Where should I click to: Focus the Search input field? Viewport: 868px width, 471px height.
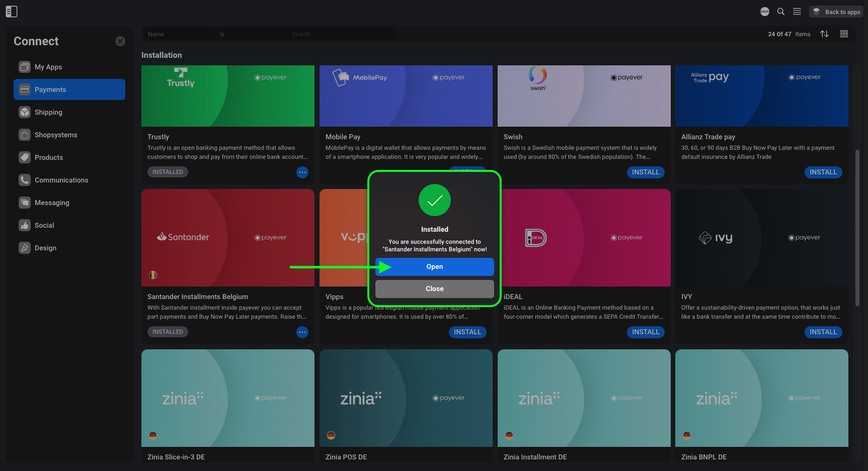tap(342, 34)
